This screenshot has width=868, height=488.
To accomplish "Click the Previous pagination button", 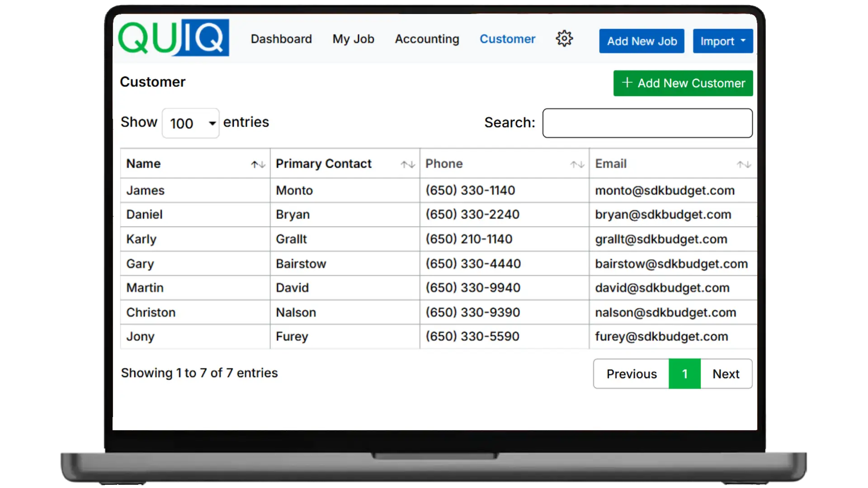I will click(631, 374).
